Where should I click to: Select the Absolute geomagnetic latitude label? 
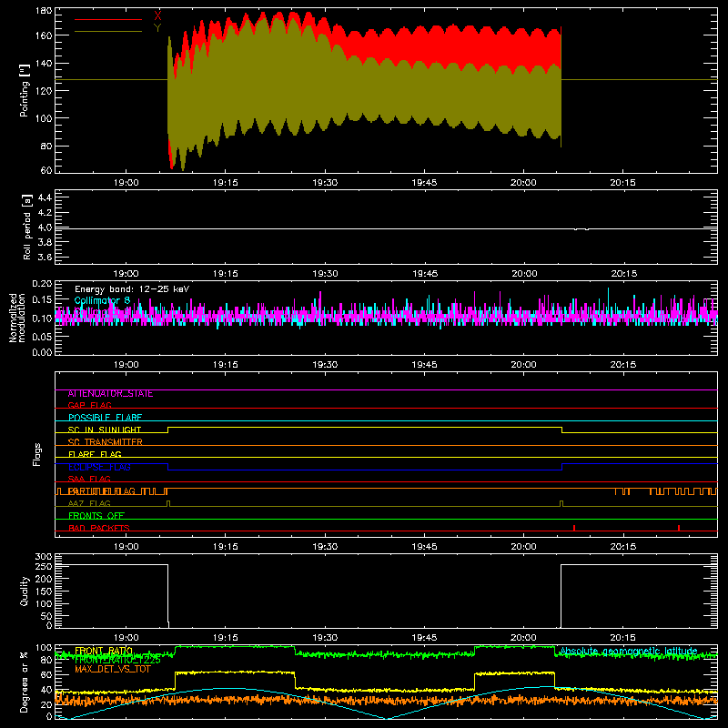pyautogui.click(x=629, y=651)
